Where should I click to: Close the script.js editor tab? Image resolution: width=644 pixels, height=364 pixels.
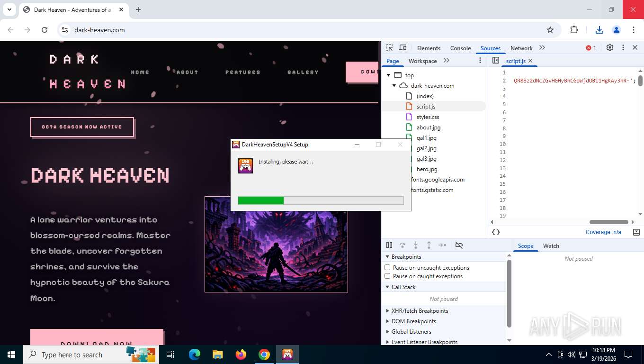pyautogui.click(x=530, y=61)
